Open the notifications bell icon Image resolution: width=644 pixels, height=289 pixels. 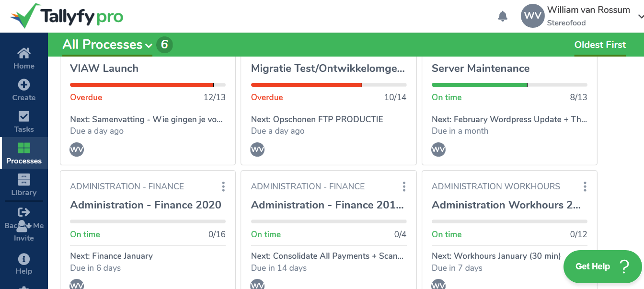coord(503,16)
